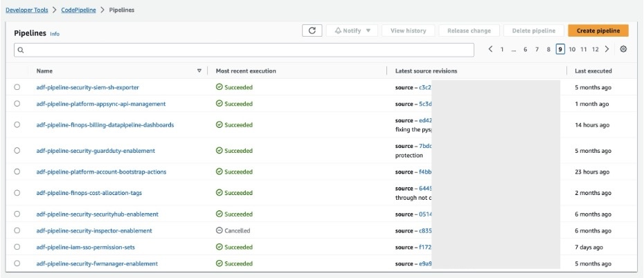Screen dimensions: 644x278
Task: Select adf-pipeline-finops-cost-allocation-tags radio button
Action: pos(17,193)
